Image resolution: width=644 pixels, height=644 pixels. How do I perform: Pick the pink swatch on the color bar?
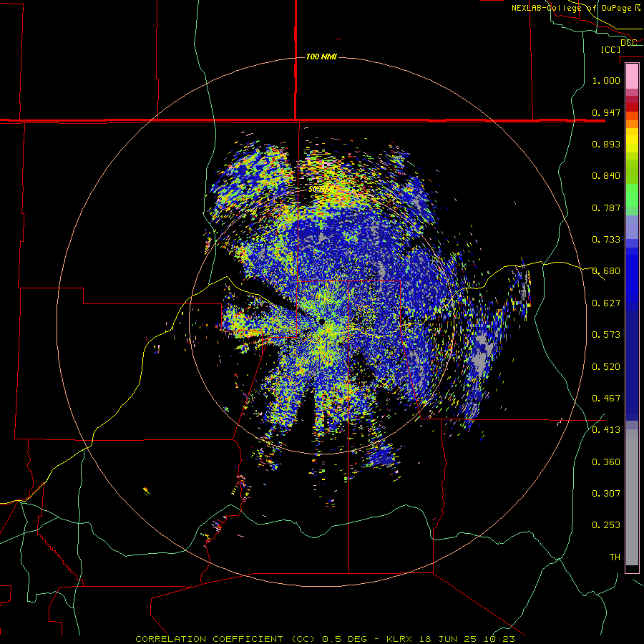tap(632, 76)
